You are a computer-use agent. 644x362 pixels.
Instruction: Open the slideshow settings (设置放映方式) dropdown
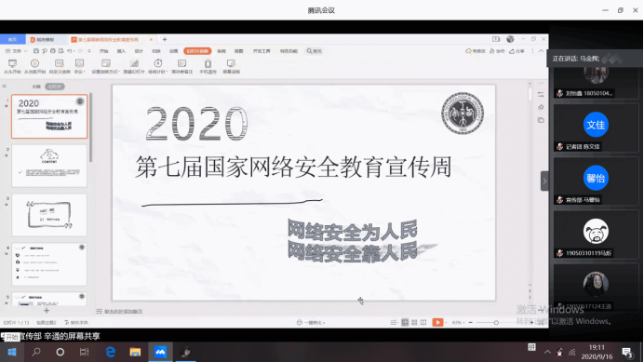point(119,72)
